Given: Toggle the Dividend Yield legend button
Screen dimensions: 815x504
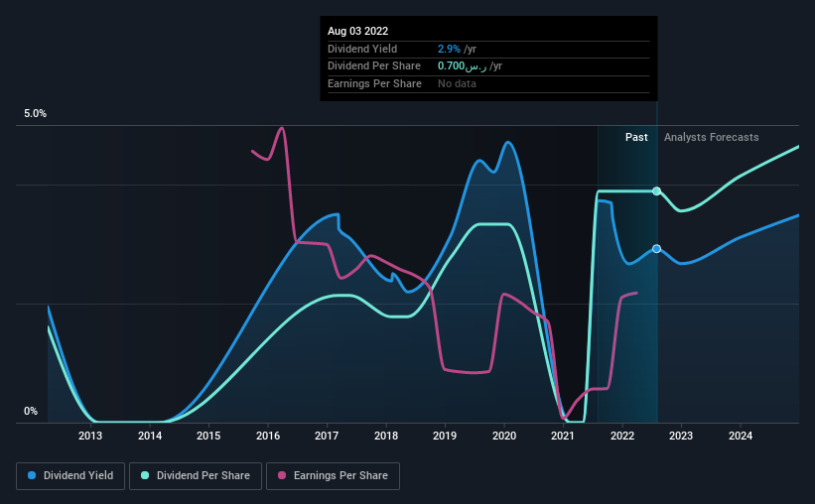Looking at the screenshot, I should click(70, 476).
